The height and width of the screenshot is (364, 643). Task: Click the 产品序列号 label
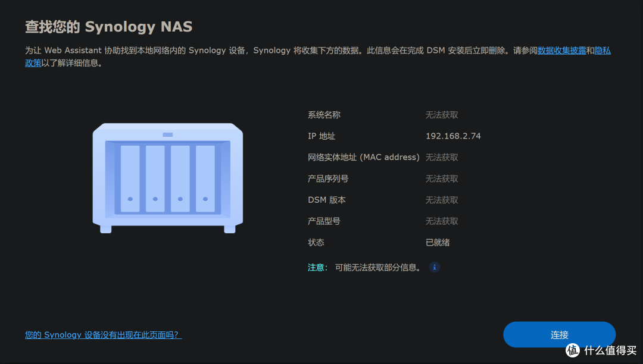click(328, 178)
